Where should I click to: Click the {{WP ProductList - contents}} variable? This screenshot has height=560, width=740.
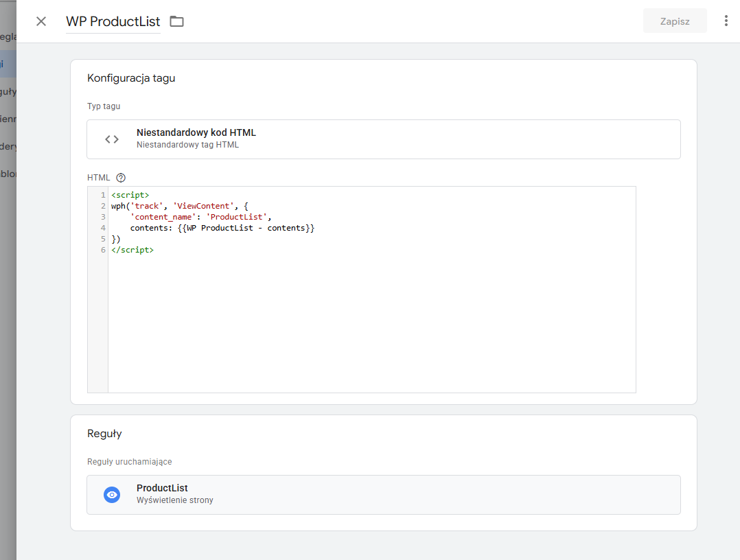coord(246,228)
